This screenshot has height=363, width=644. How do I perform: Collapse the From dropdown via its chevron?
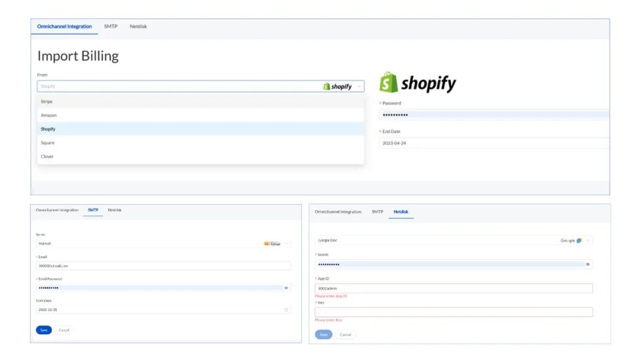(x=359, y=87)
